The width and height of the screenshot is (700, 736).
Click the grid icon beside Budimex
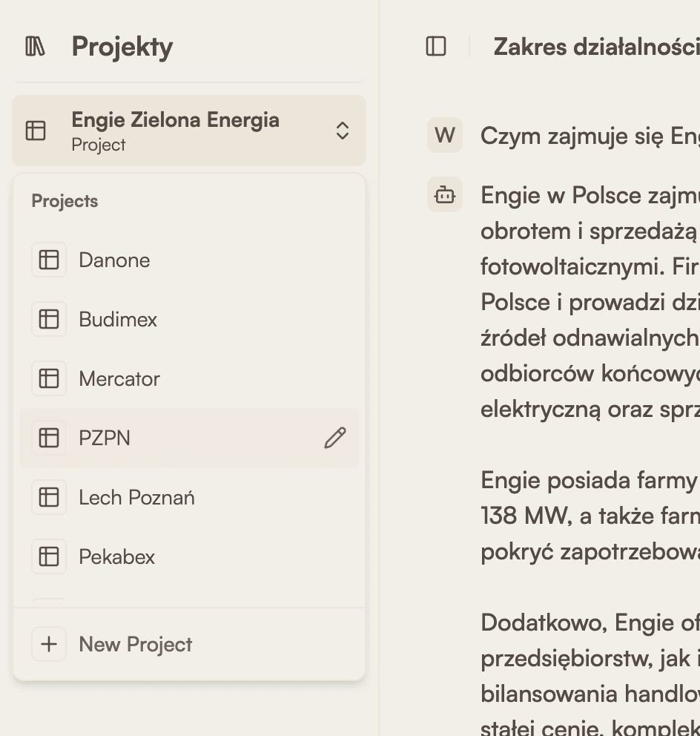tap(49, 319)
